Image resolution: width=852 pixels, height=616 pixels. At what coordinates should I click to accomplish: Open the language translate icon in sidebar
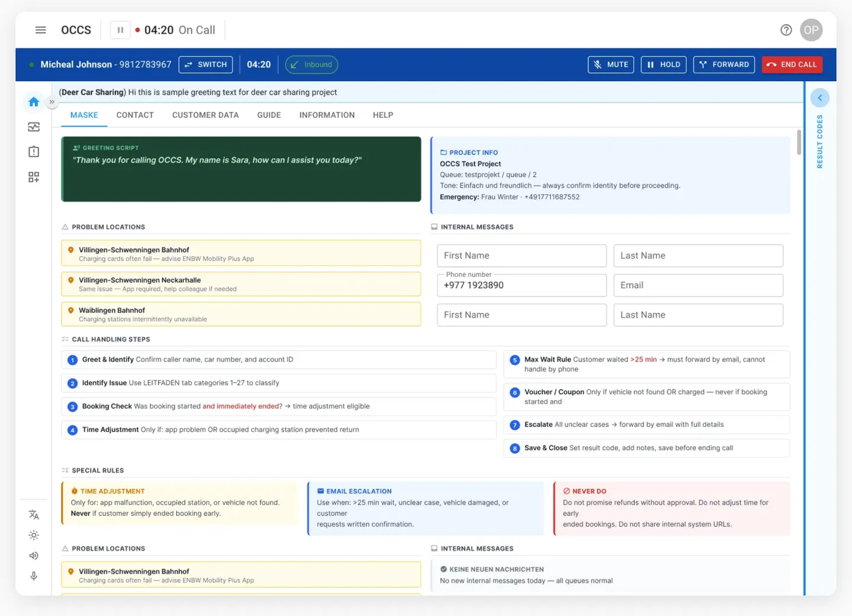coord(34,514)
